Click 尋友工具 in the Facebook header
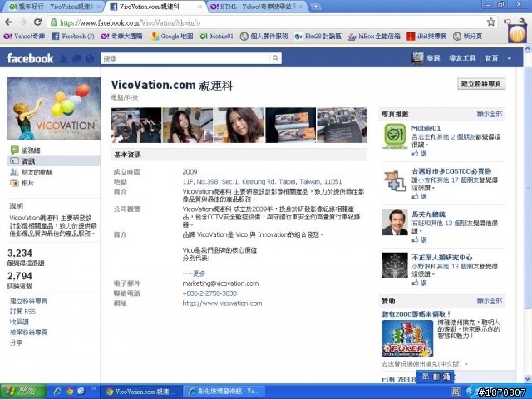532x399 pixels. (x=462, y=58)
